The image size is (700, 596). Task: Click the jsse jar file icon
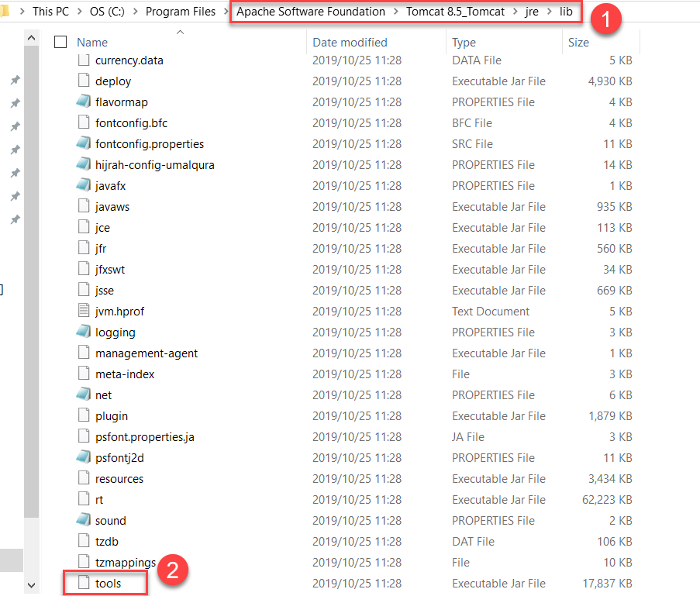84,290
